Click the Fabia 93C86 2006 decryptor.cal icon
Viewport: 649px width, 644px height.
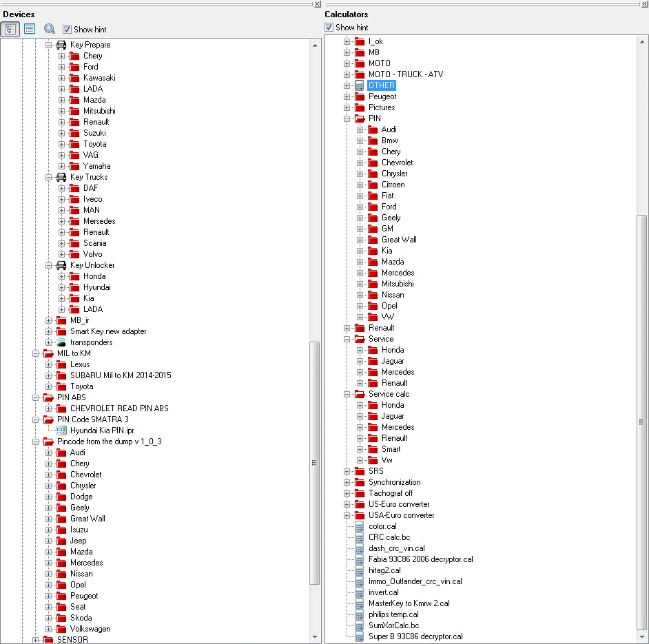(x=359, y=559)
